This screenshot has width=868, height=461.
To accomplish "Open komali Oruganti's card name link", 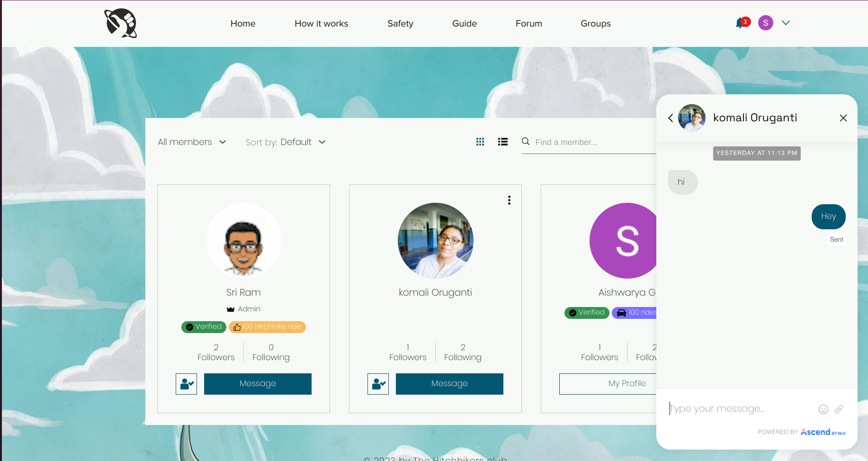I will [436, 292].
